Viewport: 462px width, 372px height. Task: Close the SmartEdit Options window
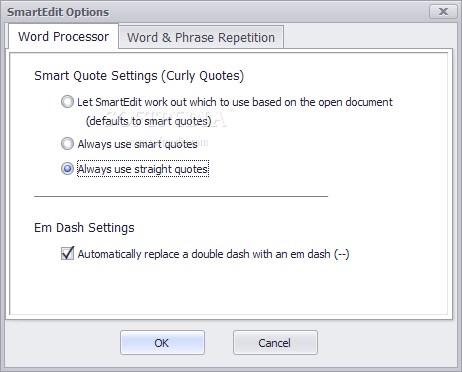click(x=443, y=12)
